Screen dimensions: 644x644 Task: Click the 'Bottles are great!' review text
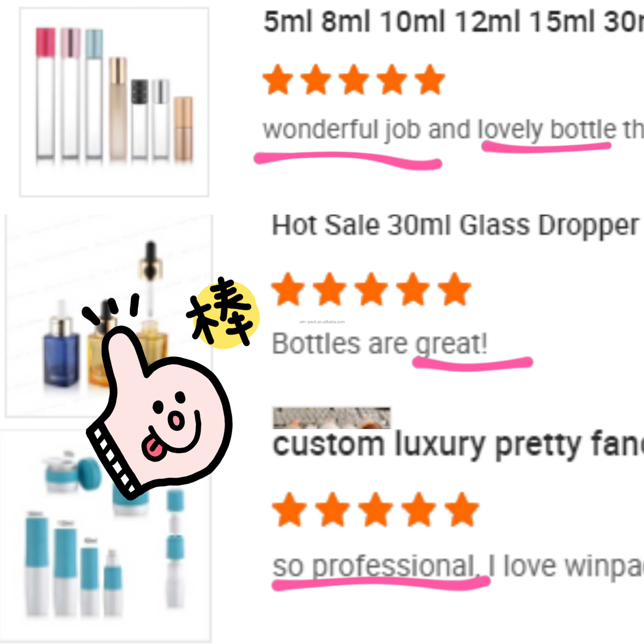pyautogui.click(x=380, y=344)
